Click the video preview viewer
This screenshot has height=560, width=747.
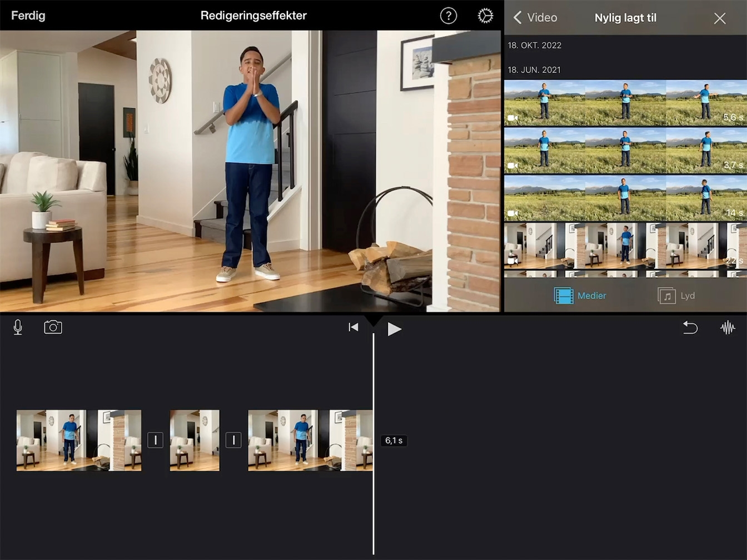(x=250, y=171)
